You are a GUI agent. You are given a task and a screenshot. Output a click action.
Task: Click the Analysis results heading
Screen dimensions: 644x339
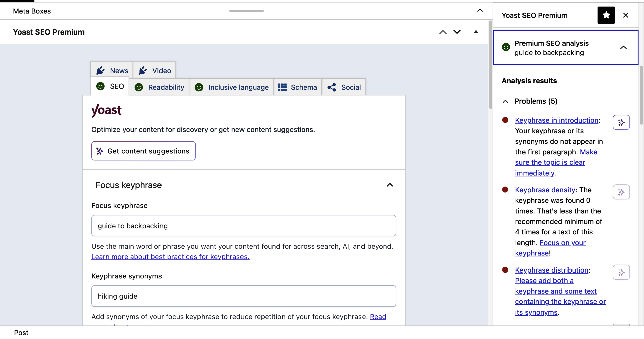pos(529,81)
